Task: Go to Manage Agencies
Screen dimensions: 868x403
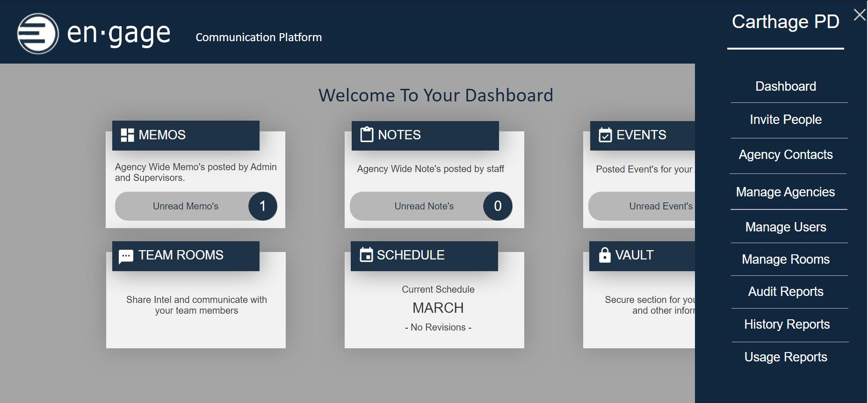Action: point(785,192)
